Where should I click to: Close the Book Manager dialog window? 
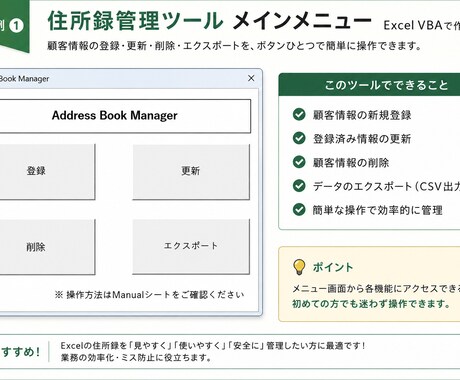point(251,78)
